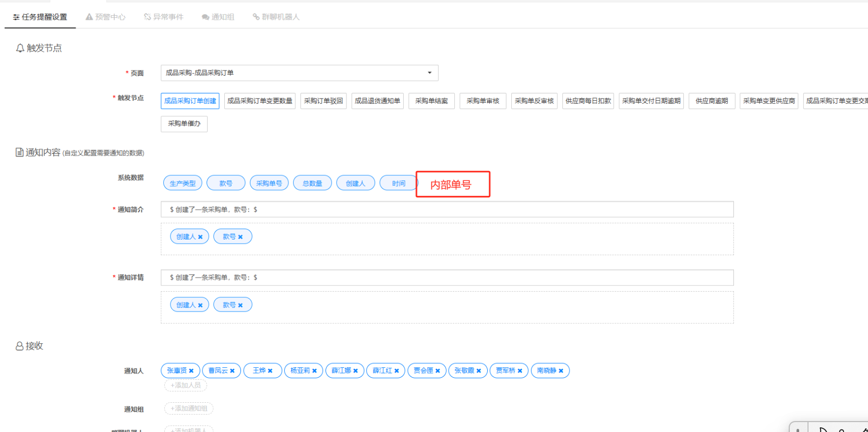This screenshot has width=868, height=432.
Task: Select 成品采购订单创建 trigger node
Action: pyautogui.click(x=190, y=101)
